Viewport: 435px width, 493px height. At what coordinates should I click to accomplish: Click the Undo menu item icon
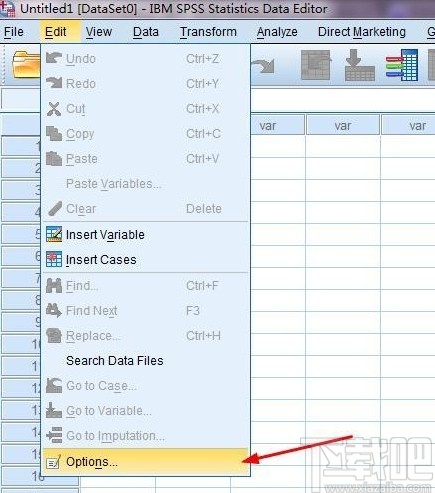[x=54, y=58]
